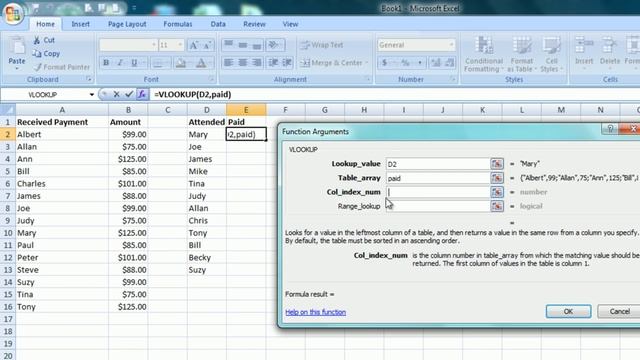Open the View tab

[290, 24]
